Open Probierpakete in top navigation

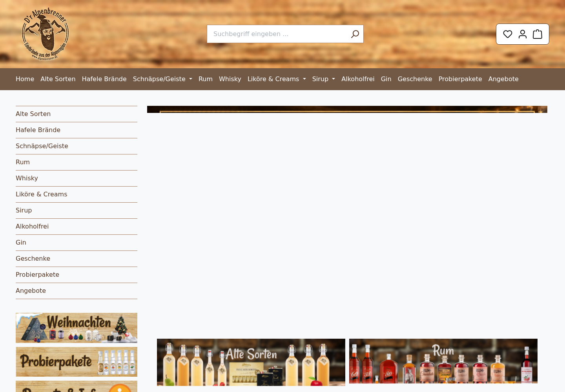coord(460,79)
